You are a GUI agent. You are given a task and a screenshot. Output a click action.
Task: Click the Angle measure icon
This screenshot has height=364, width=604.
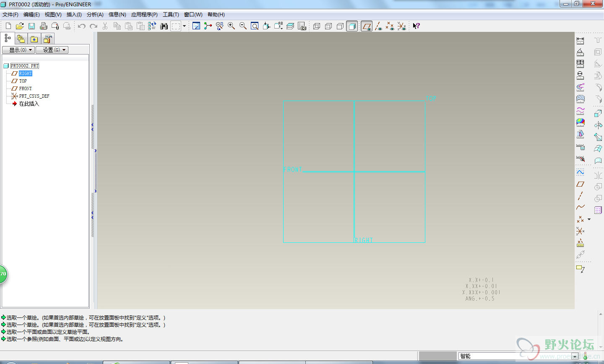tap(580, 52)
